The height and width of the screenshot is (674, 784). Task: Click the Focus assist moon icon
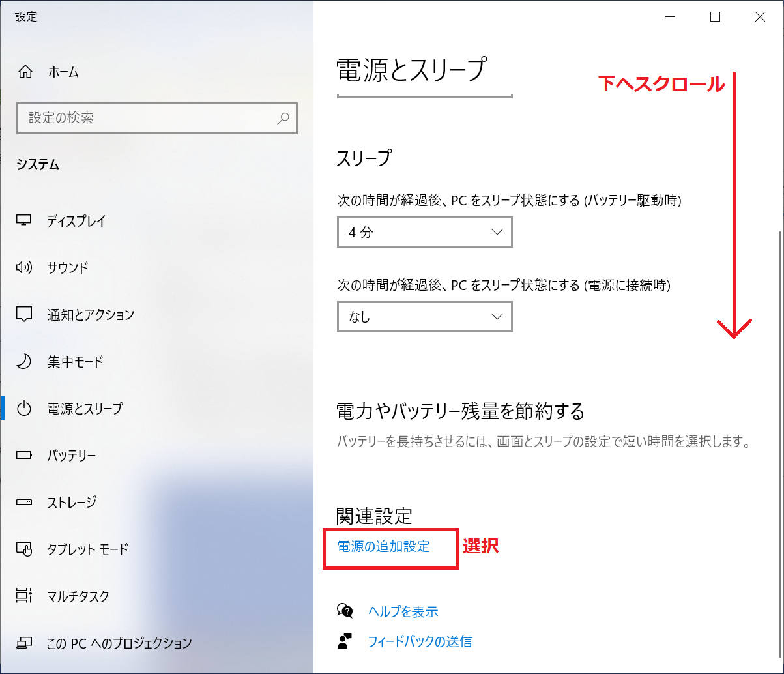point(24,362)
